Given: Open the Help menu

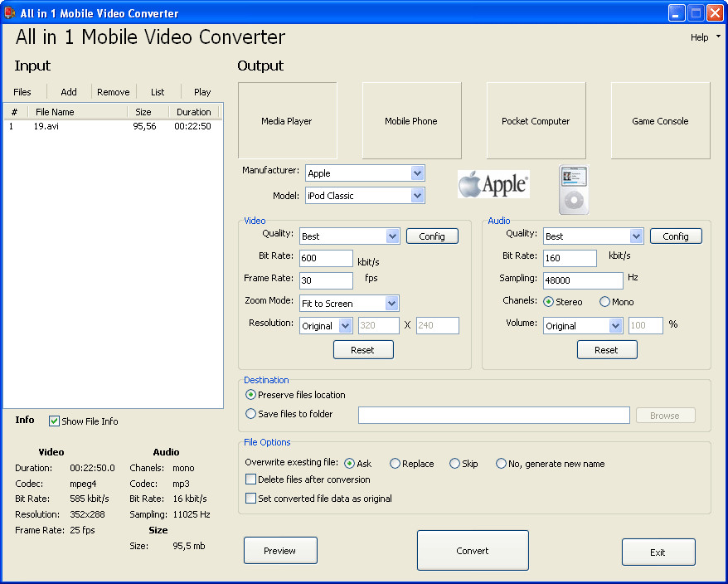Looking at the screenshot, I should pyautogui.click(x=704, y=37).
